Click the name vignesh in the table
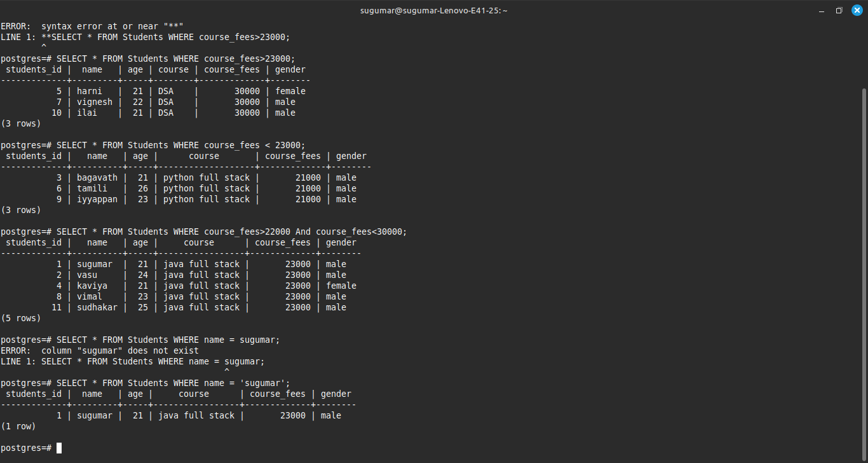The width and height of the screenshot is (868, 463). pyautogui.click(x=95, y=102)
